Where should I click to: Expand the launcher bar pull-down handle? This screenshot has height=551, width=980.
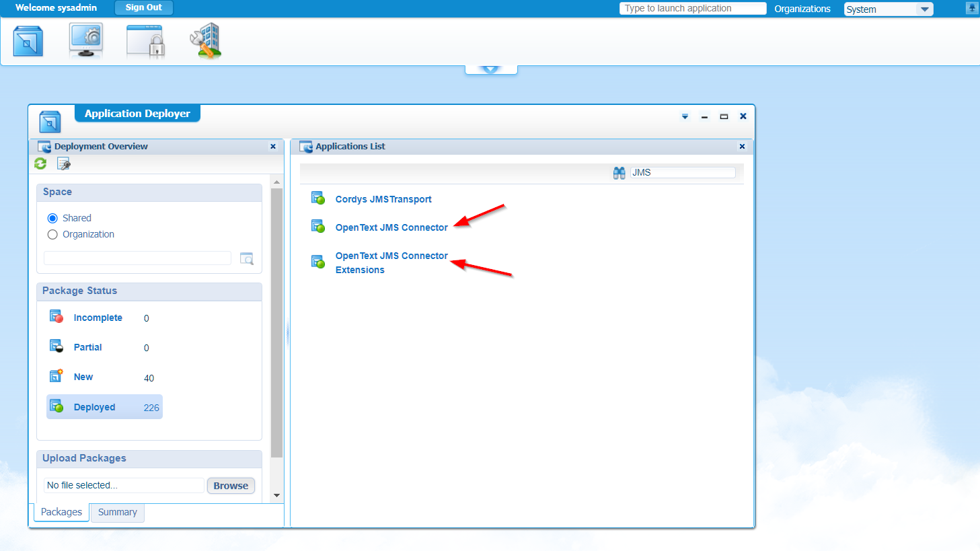tap(491, 69)
